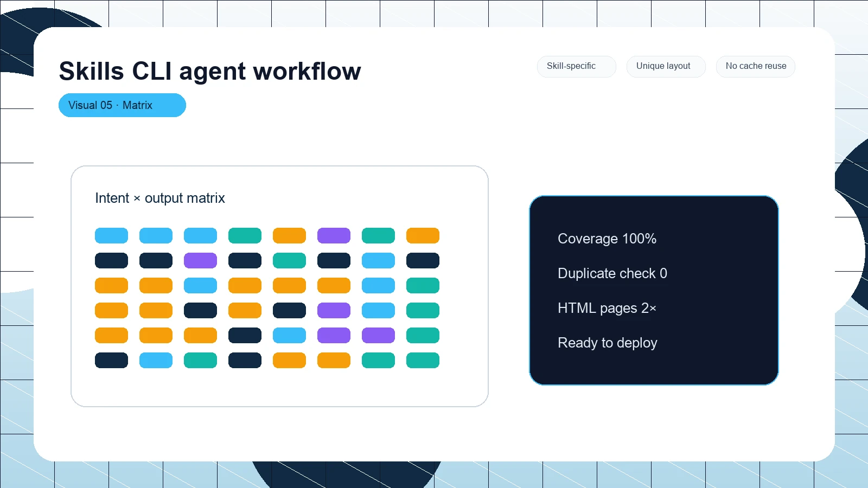Pick the only navy cell in fifth matrix row
This screenshot has height=488, width=868.
[x=245, y=336]
